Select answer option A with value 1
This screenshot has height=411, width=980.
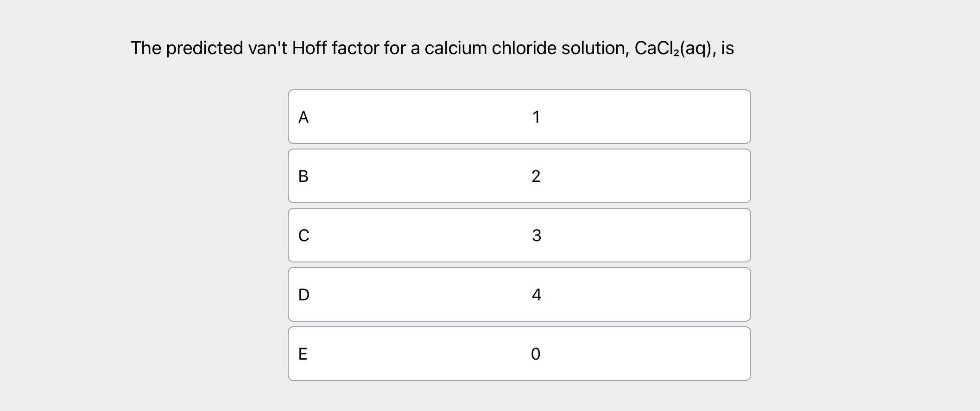tap(519, 117)
